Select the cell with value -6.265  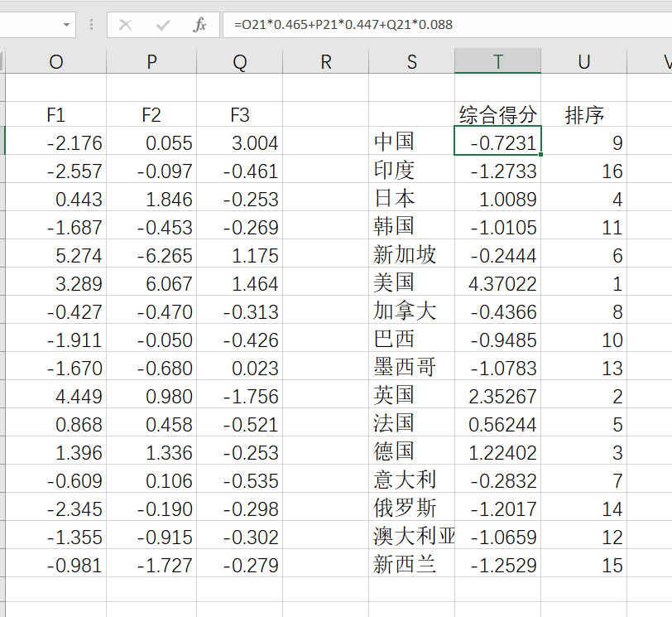(151, 256)
